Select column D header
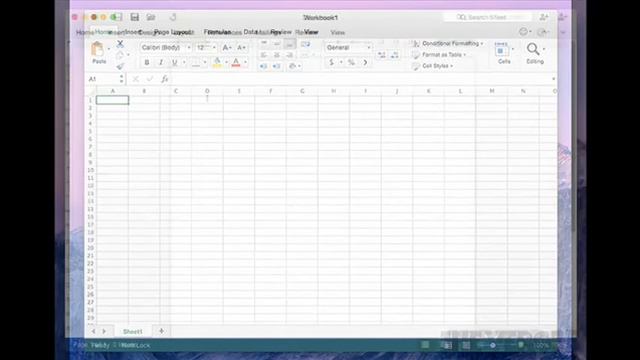The image size is (640, 360). tap(207, 91)
